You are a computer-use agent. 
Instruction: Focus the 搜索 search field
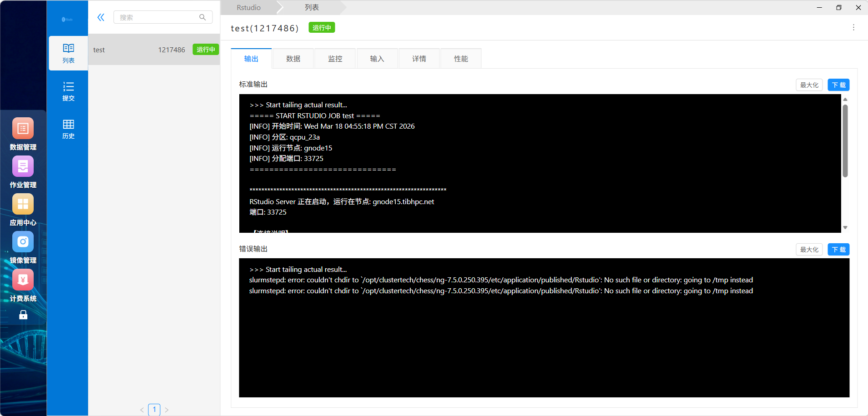[x=163, y=17]
